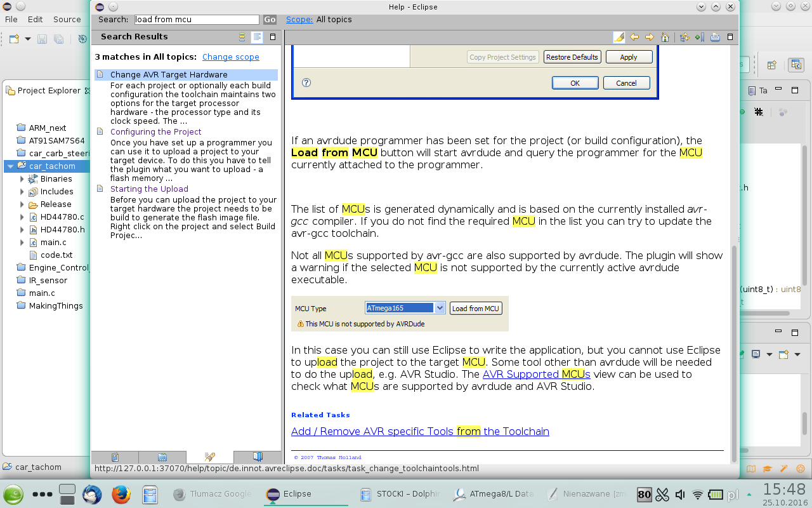Expand the Release folder
Screen dimensions: 812x508
tap(22, 204)
